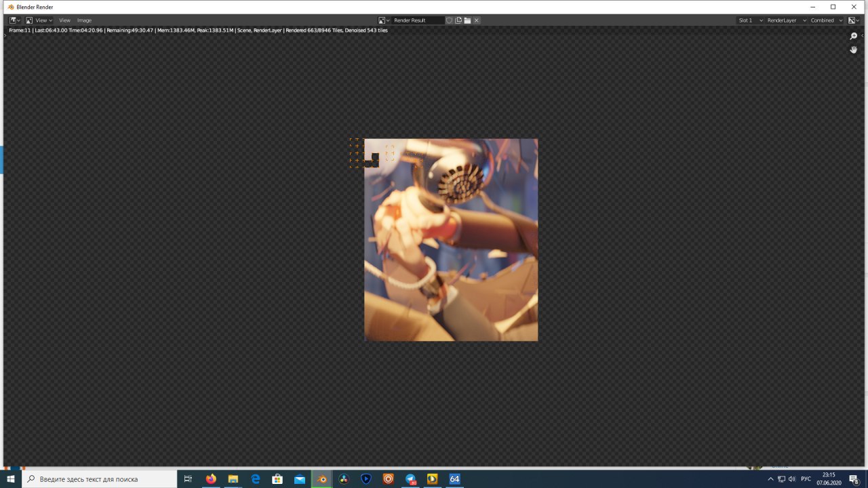The width and height of the screenshot is (868, 488).
Task: Open the Image menu
Action: pos(84,20)
